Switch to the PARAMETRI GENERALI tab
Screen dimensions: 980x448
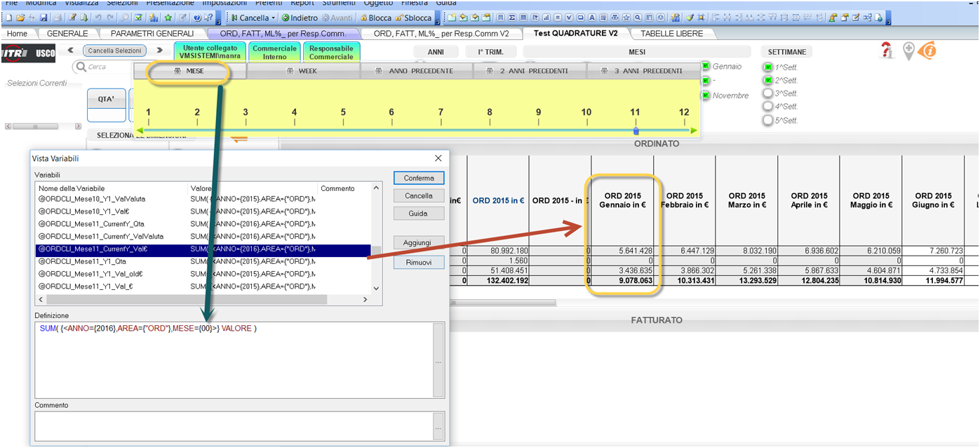152,33
